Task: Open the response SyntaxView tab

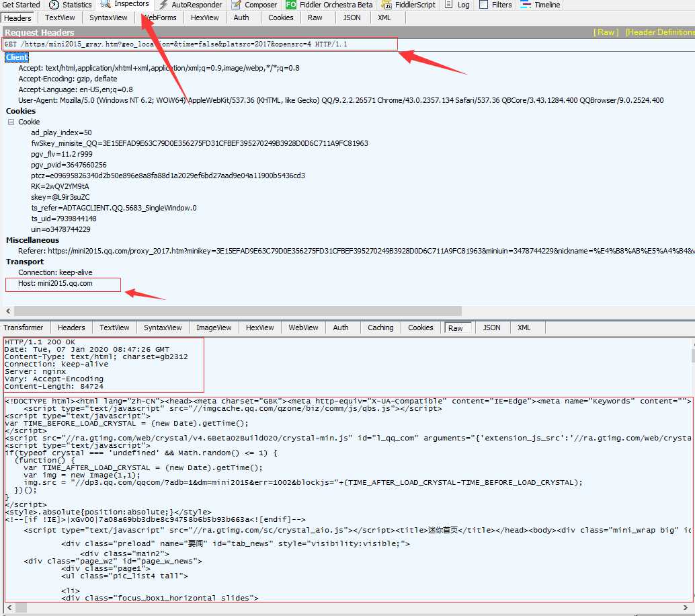Action: pos(163,328)
